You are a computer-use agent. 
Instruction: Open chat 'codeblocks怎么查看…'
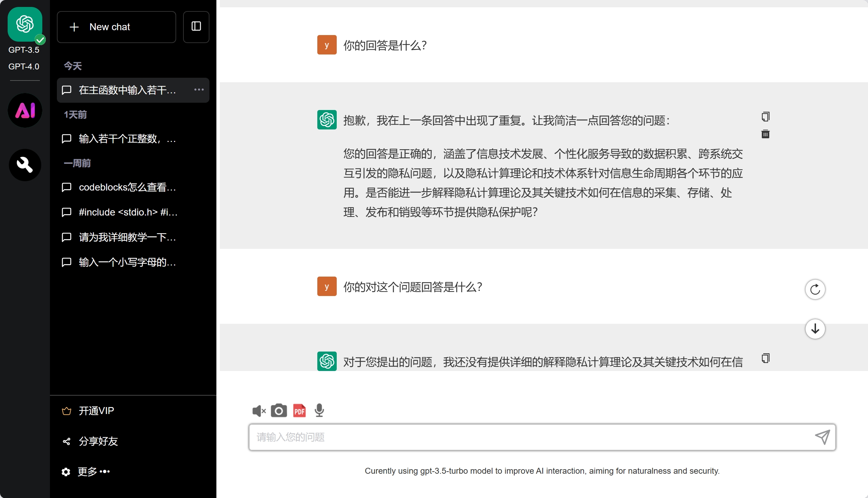click(x=127, y=187)
